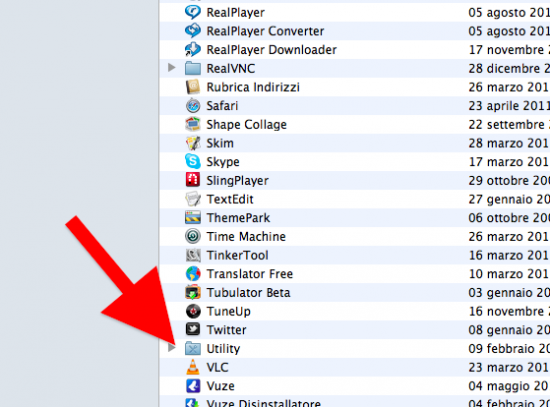The height and width of the screenshot is (407, 550).
Task: Click the "Twitter" name
Action: 226,330
